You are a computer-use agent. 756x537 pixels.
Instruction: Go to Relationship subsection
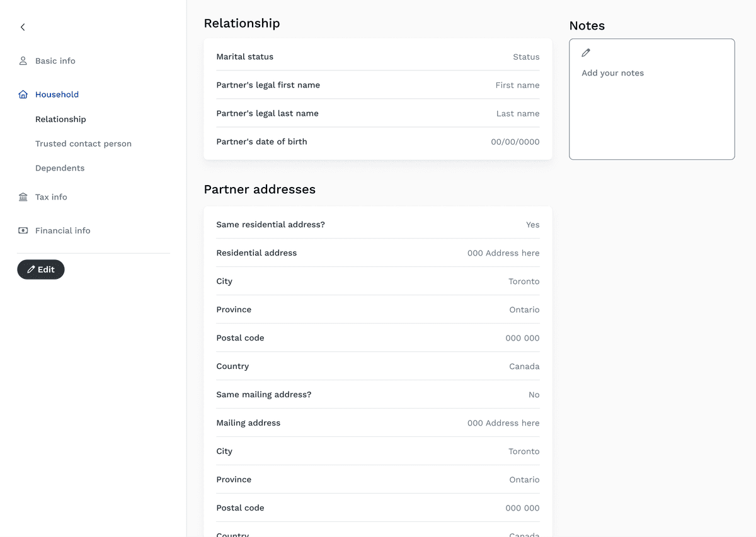(60, 119)
